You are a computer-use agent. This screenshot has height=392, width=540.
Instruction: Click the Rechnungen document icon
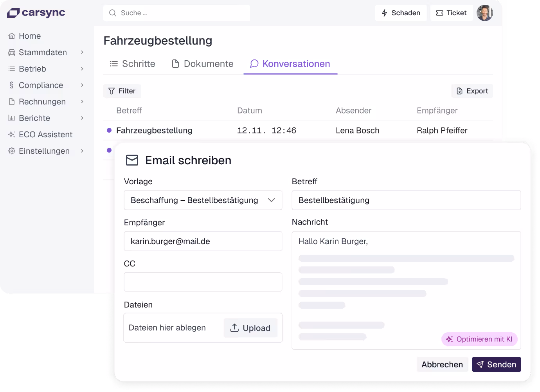click(12, 102)
